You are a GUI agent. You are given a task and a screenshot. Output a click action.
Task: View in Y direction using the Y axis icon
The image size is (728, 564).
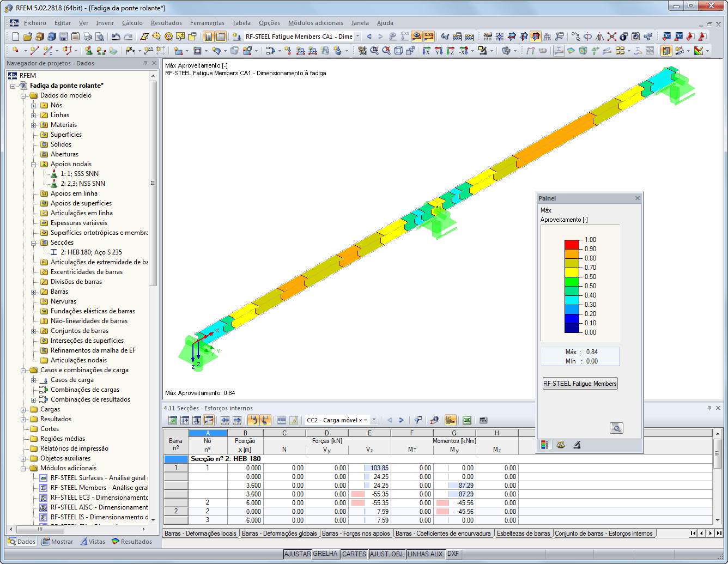439,51
